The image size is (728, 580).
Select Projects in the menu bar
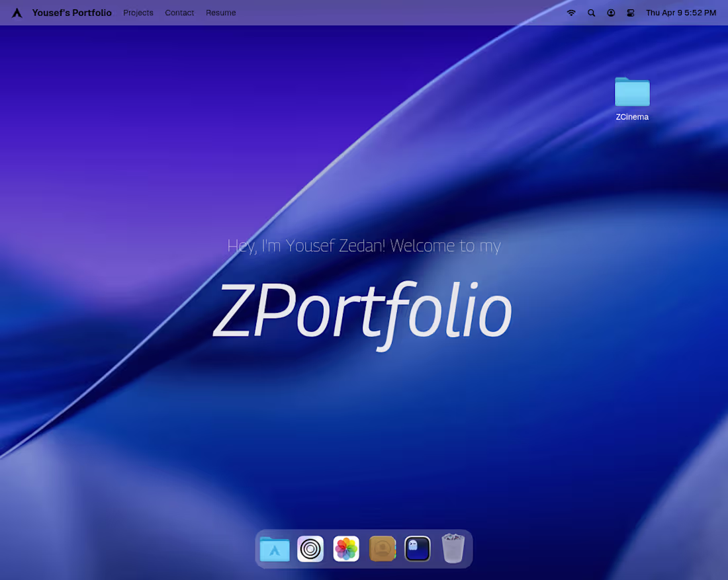tap(138, 13)
